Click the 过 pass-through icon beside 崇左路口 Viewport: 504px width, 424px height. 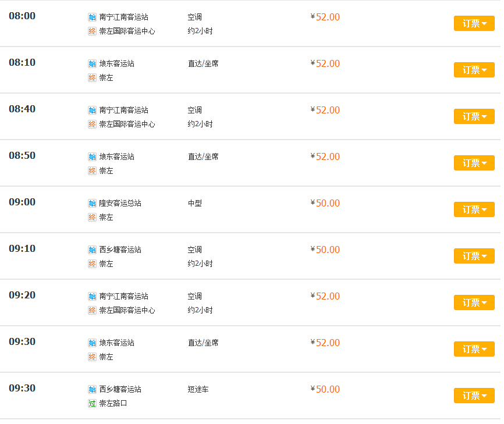click(92, 403)
